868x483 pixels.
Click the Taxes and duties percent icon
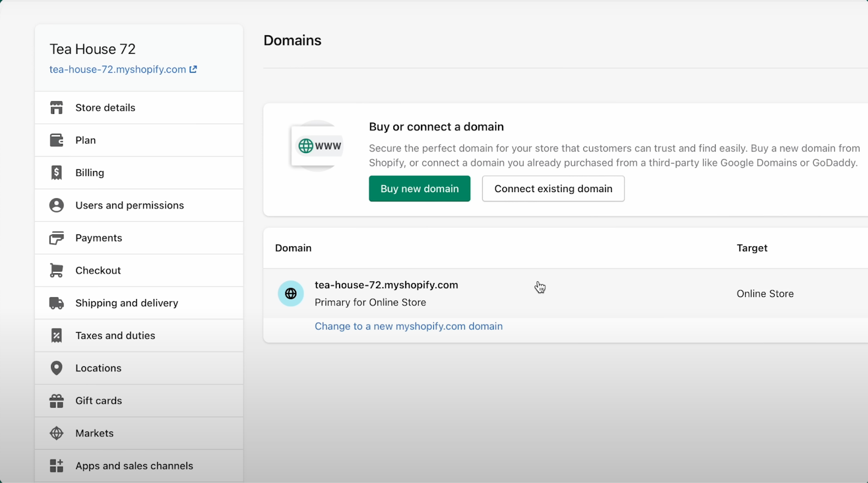(x=56, y=335)
